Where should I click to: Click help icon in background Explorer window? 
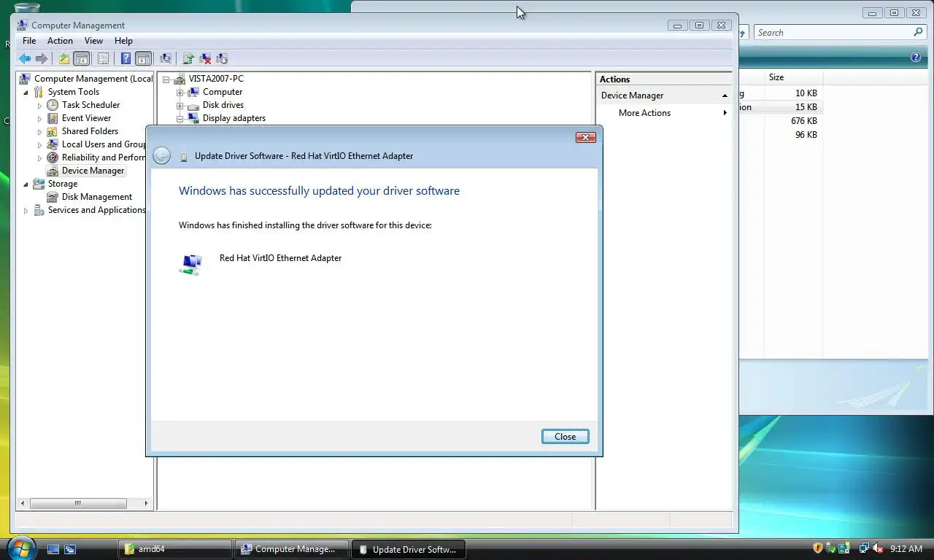[x=916, y=57]
